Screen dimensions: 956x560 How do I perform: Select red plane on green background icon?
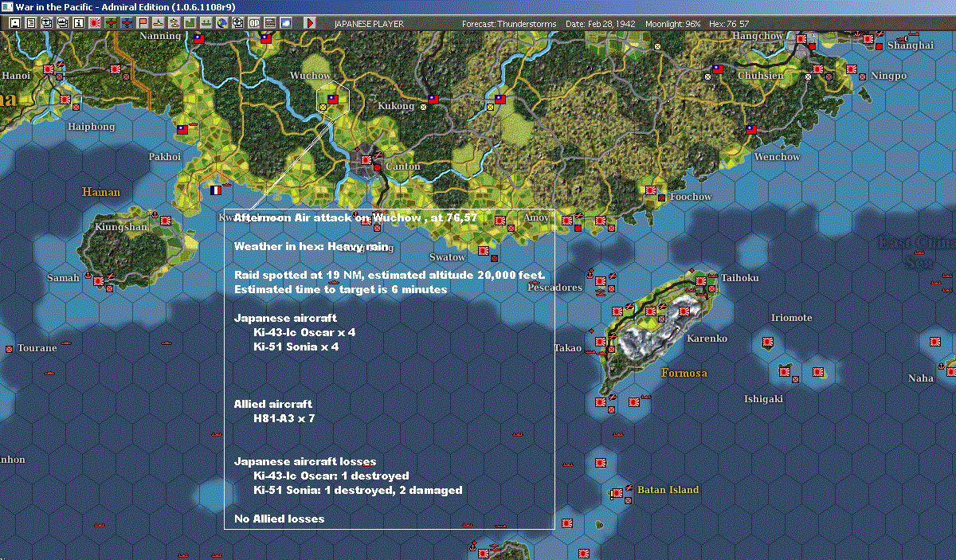[111, 23]
